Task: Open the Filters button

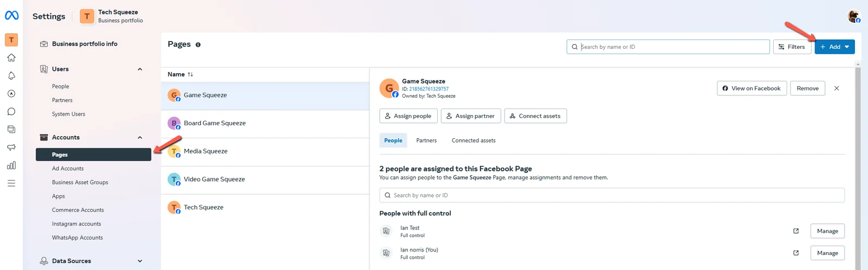Action: pyautogui.click(x=792, y=47)
